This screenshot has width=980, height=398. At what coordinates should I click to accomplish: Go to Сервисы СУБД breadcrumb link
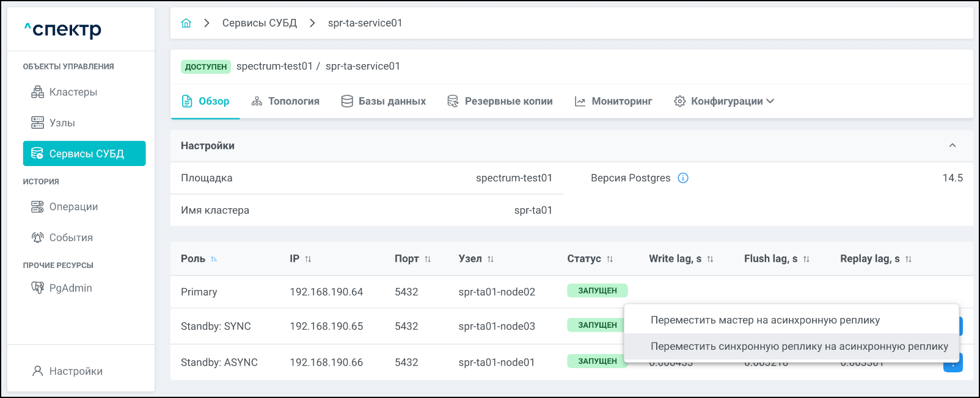coord(259,23)
